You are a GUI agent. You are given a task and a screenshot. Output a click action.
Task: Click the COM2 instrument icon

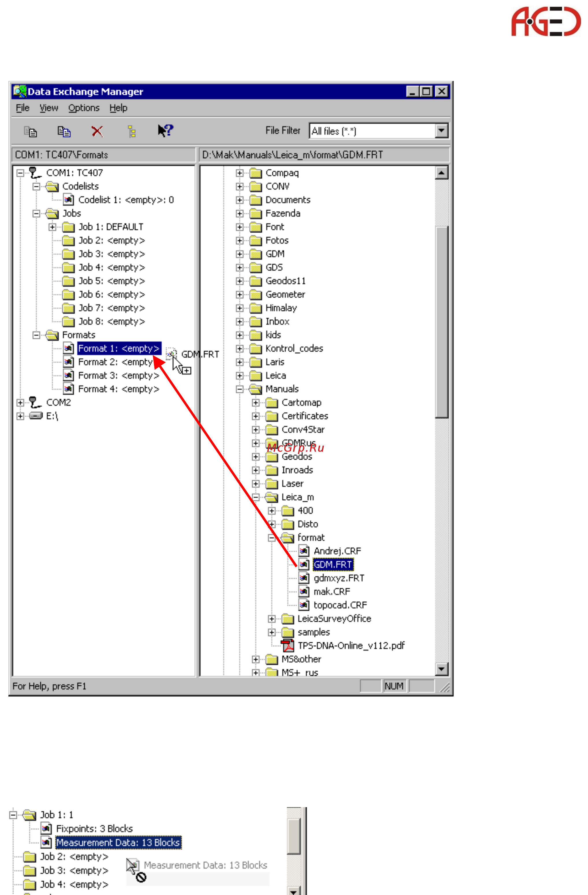(x=35, y=402)
